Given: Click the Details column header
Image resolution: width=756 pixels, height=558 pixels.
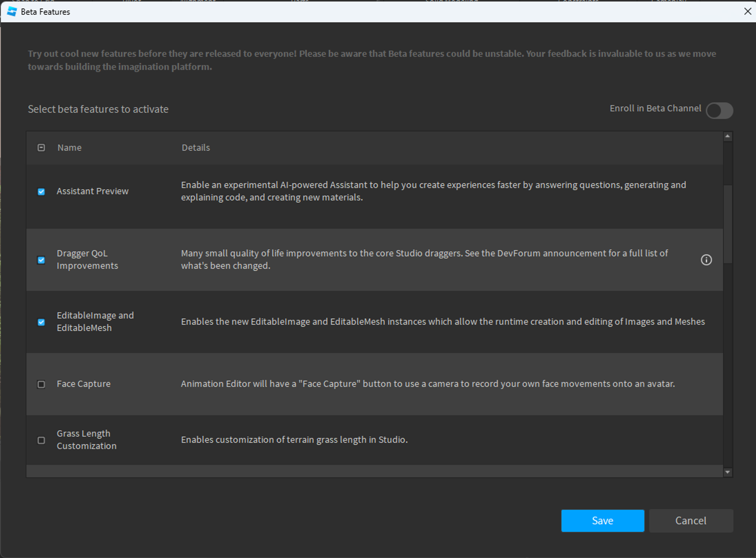Looking at the screenshot, I should pyautogui.click(x=196, y=147).
